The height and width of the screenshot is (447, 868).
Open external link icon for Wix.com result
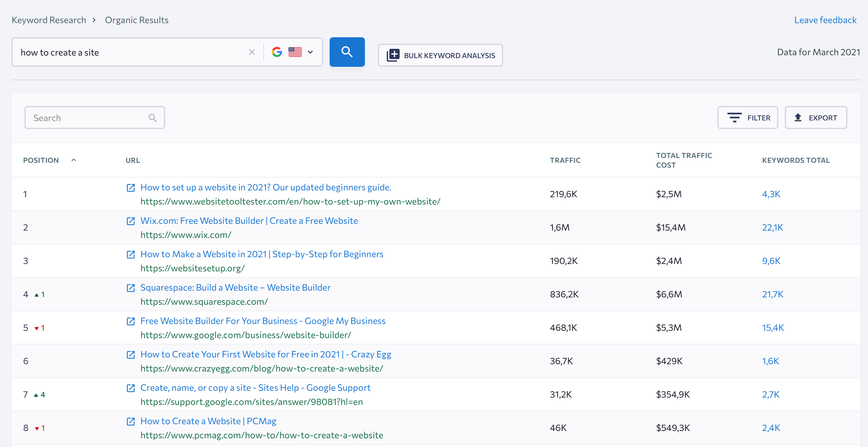coord(131,221)
